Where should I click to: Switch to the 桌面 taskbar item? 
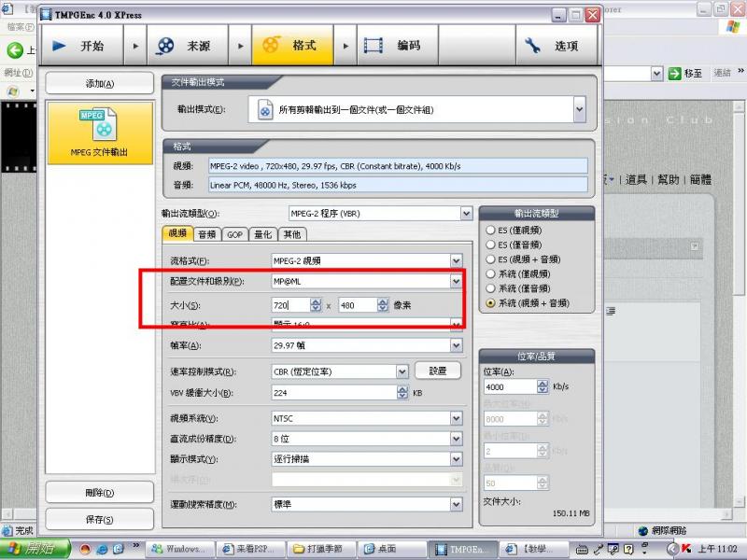[x=391, y=549]
